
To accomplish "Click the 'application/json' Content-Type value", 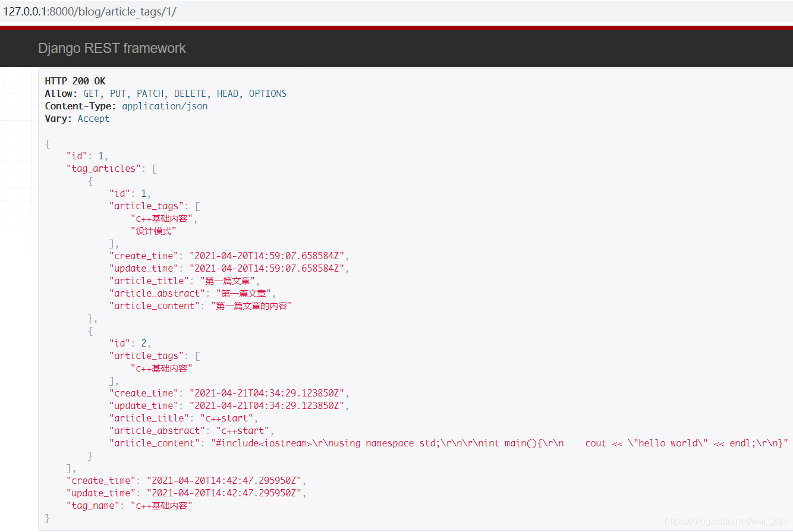I will click(165, 106).
